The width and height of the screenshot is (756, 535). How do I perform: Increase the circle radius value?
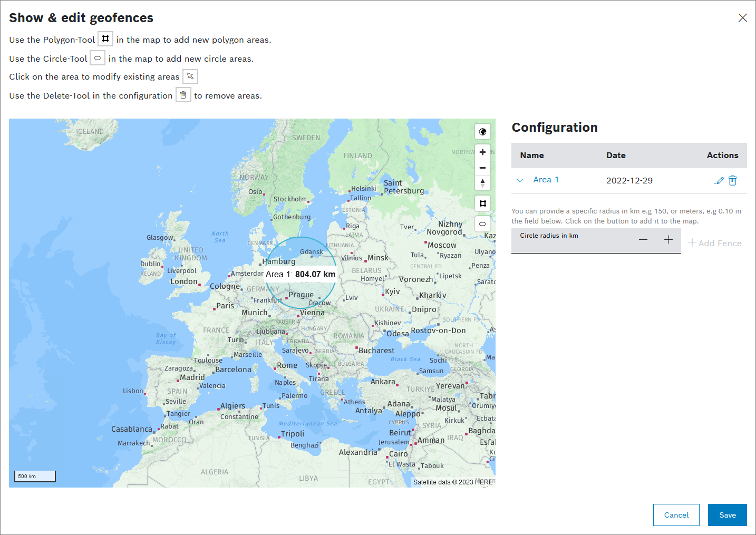coord(668,240)
